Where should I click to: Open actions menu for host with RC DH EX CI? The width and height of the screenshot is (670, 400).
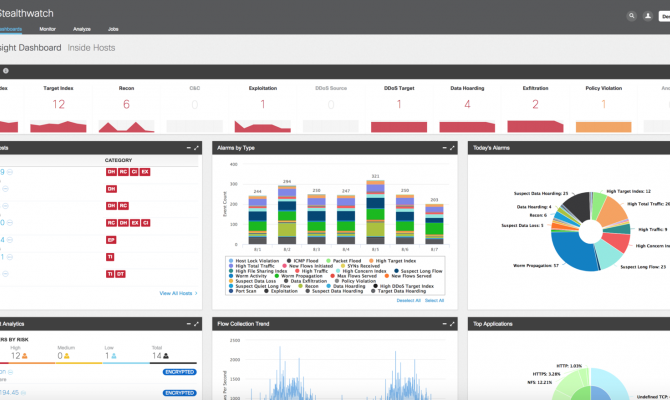(10, 223)
